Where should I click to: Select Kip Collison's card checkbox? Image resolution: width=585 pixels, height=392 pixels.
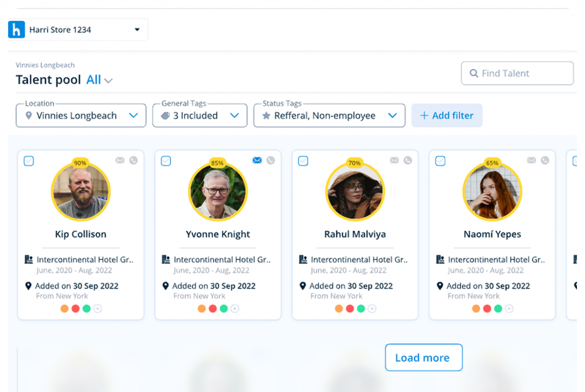(x=29, y=161)
